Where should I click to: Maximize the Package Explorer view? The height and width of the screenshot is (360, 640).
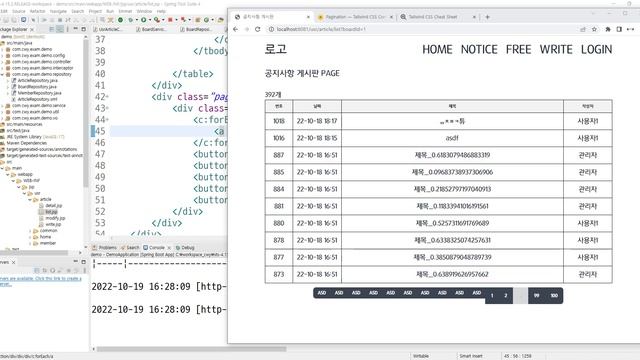pos(84,29)
